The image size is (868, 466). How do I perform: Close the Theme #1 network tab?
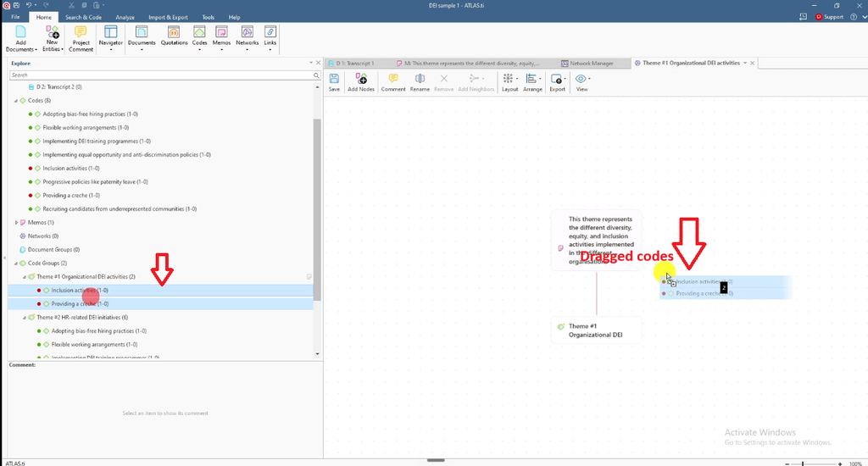pos(753,63)
